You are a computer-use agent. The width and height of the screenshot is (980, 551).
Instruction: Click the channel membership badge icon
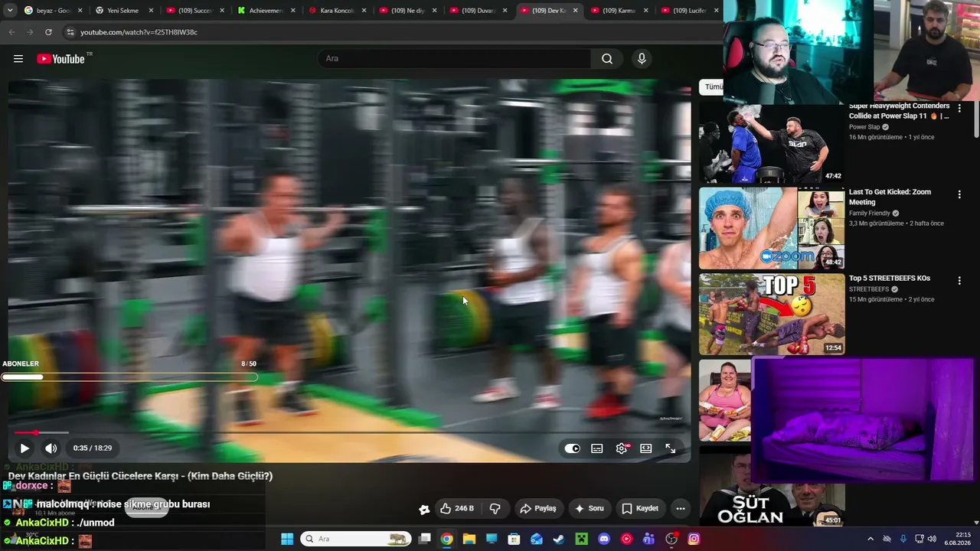424,509
